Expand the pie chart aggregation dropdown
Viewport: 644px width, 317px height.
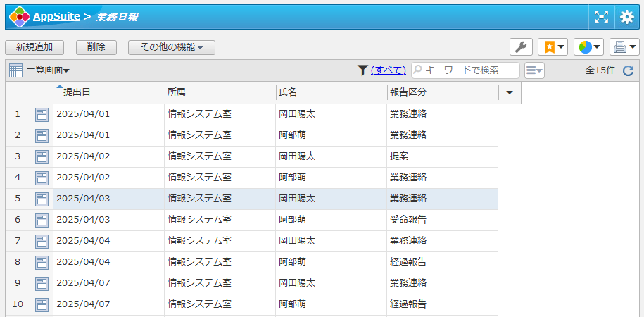(x=589, y=47)
